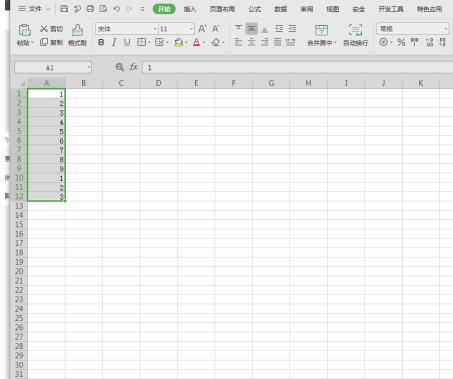Click the fx insert function icon
This screenshot has height=379, width=453.
coord(134,67)
